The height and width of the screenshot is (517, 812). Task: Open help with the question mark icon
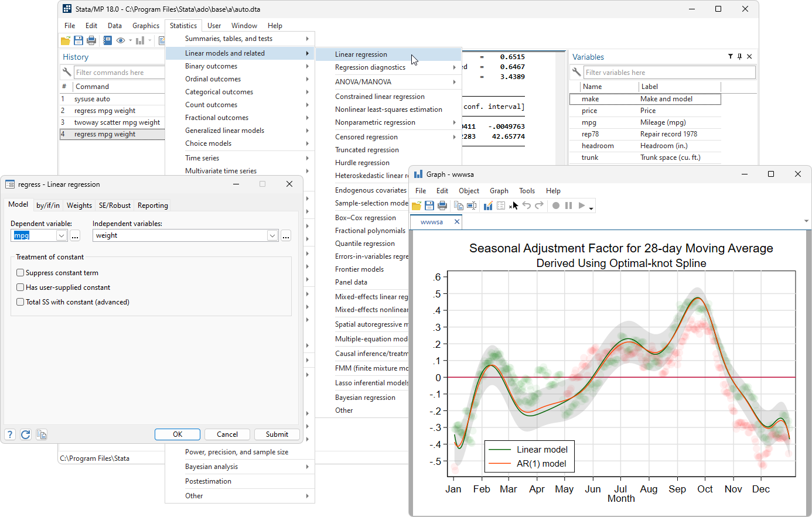point(10,434)
